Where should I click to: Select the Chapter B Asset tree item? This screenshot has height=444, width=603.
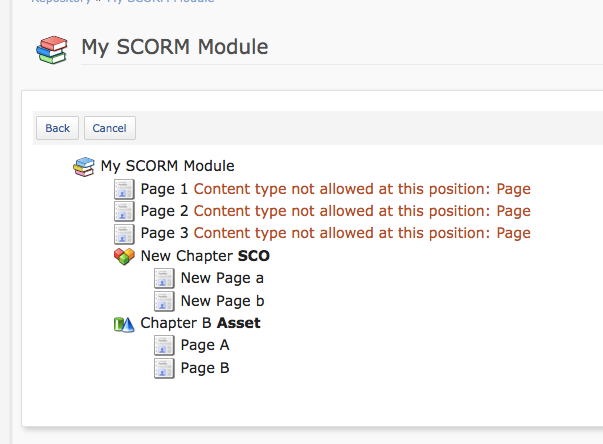click(x=200, y=323)
